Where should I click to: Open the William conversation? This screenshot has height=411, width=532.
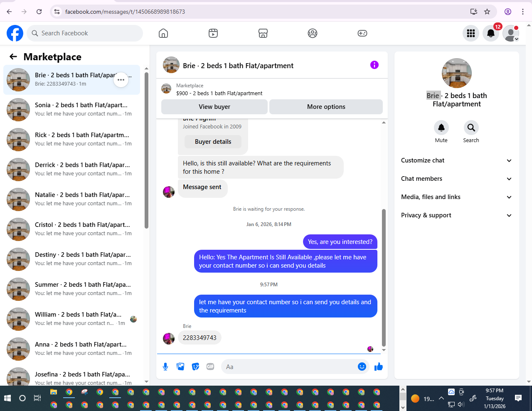(71, 319)
